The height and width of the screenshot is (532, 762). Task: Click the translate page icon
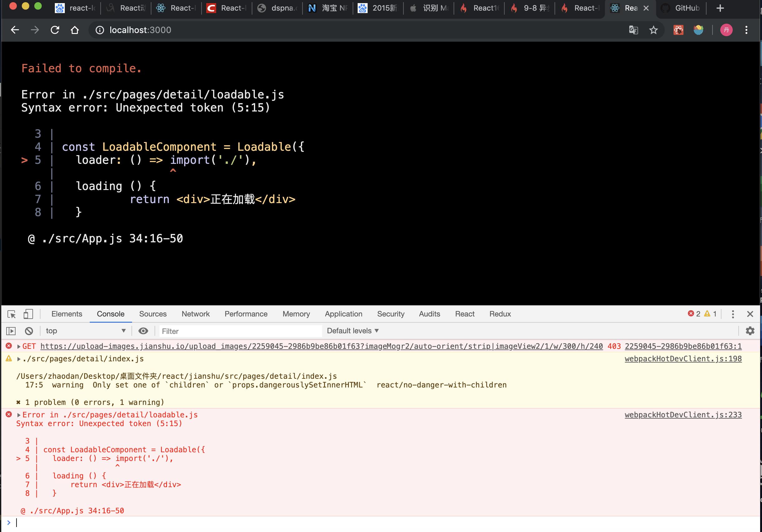click(x=633, y=30)
